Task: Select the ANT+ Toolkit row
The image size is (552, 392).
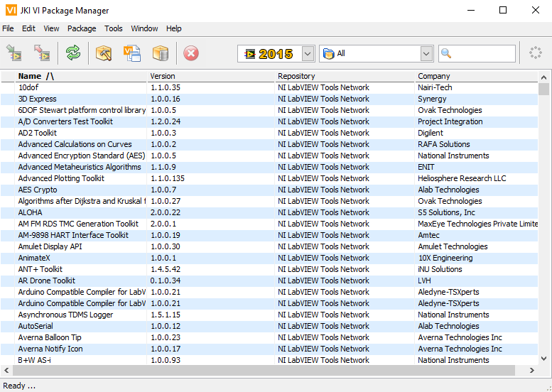Action: click(269, 269)
